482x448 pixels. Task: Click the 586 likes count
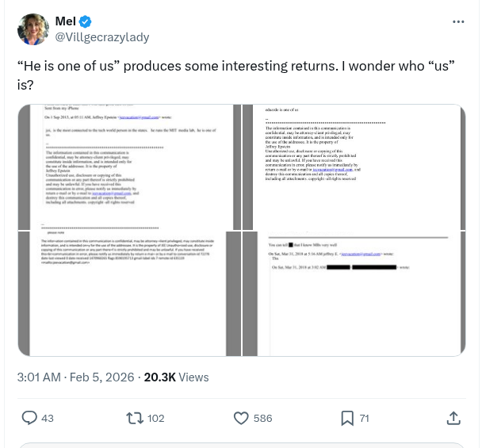(x=262, y=418)
